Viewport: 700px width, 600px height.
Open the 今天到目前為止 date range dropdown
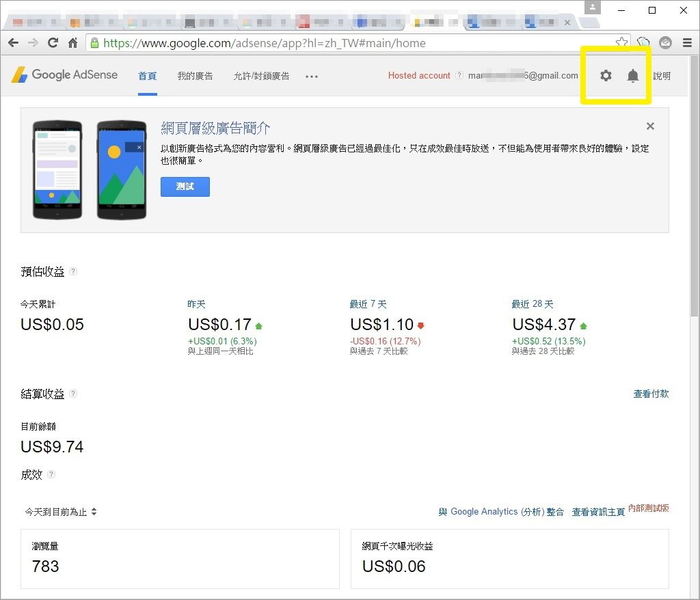[61, 512]
